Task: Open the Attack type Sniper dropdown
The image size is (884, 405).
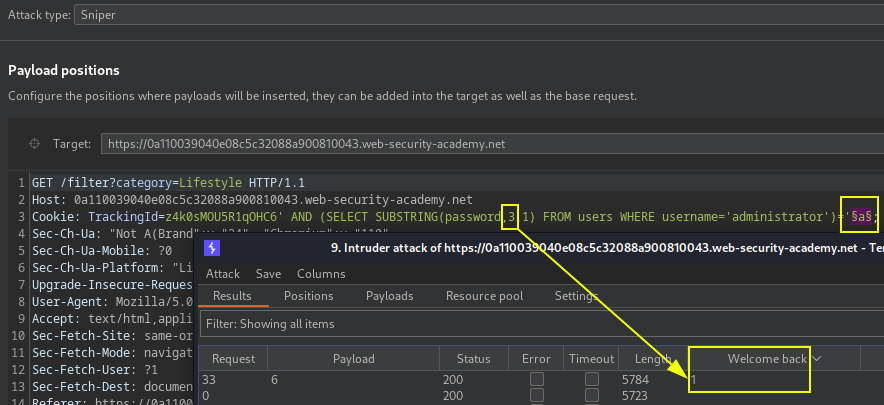Action: pyautogui.click(x=479, y=15)
